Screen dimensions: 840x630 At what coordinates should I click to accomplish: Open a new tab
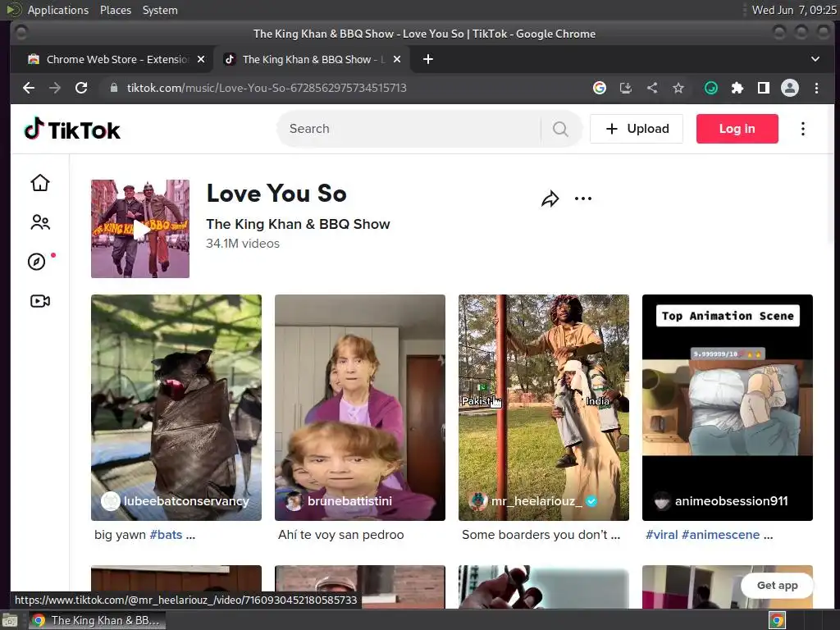click(427, 59)
